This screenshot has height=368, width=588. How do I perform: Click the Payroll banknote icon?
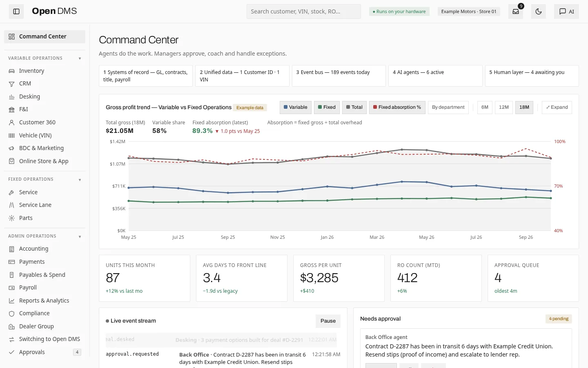pos(12,288)
